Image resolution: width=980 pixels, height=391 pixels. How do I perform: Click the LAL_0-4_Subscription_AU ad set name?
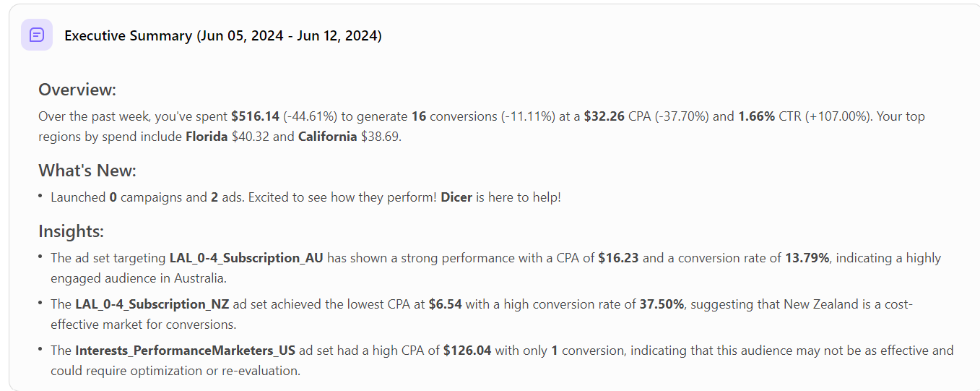coord(246,258)
